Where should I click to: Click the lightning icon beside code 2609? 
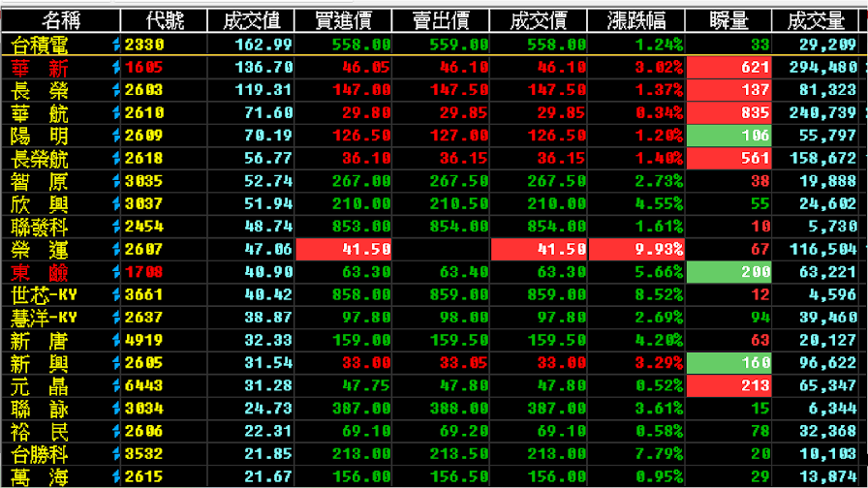tap(116, 136)
